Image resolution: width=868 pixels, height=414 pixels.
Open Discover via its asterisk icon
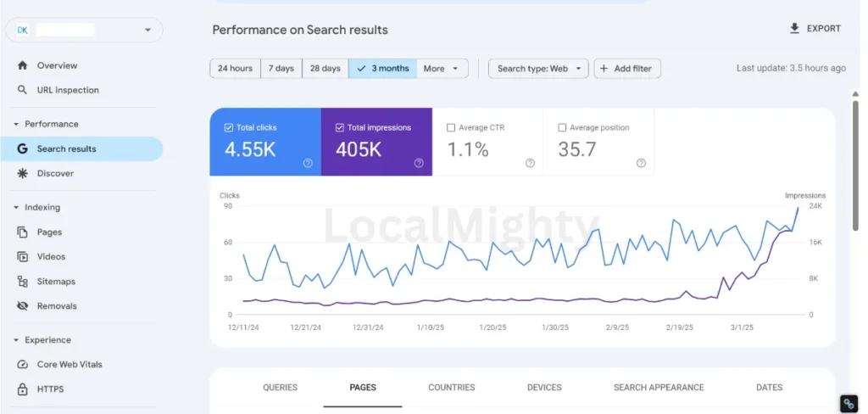coord(22,173)
